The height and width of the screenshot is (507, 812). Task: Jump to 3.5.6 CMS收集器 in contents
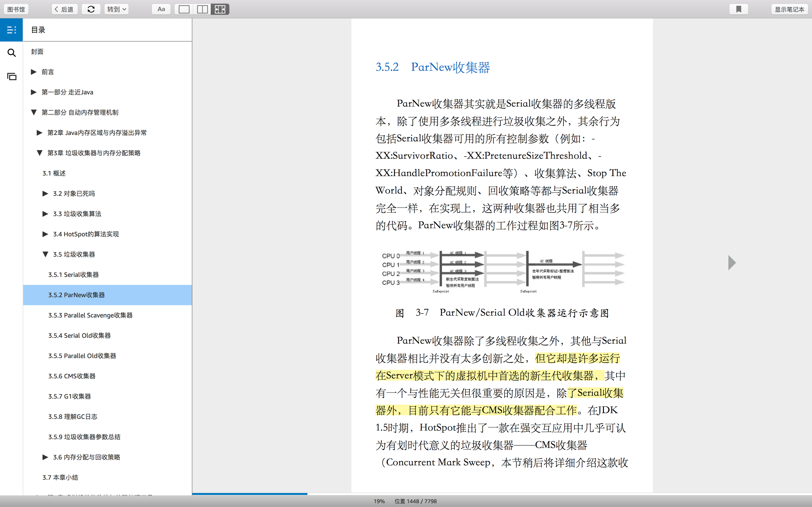[x=72, y=376]
